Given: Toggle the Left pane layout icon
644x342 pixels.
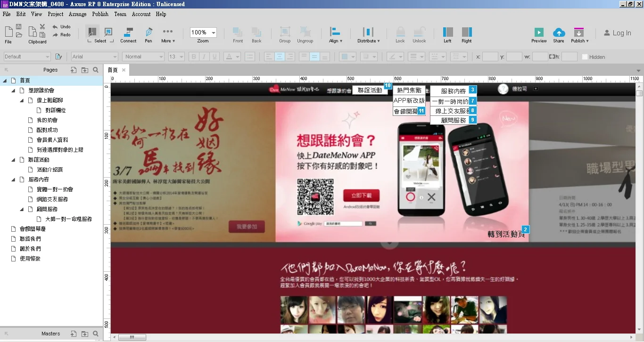Looking at the screenshot, I should pos(447,32).
